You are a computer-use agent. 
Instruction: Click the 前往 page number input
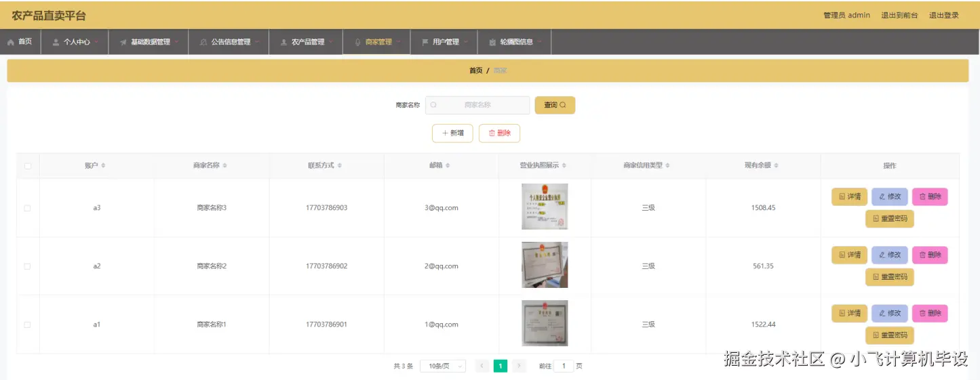[x=563, y=366]
